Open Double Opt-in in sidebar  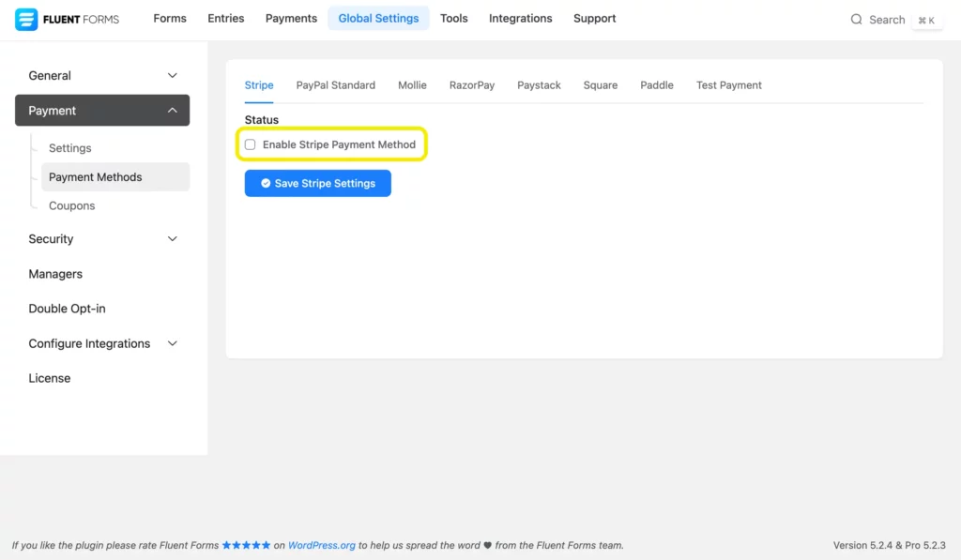67,309
